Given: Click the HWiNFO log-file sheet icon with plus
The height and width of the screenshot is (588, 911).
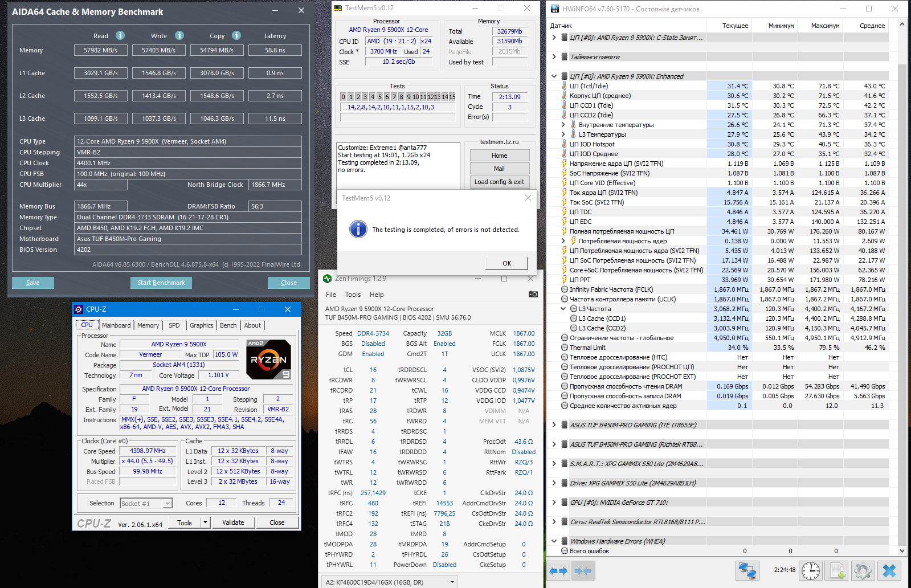Looking at the screenshot, I should [837, 570].
